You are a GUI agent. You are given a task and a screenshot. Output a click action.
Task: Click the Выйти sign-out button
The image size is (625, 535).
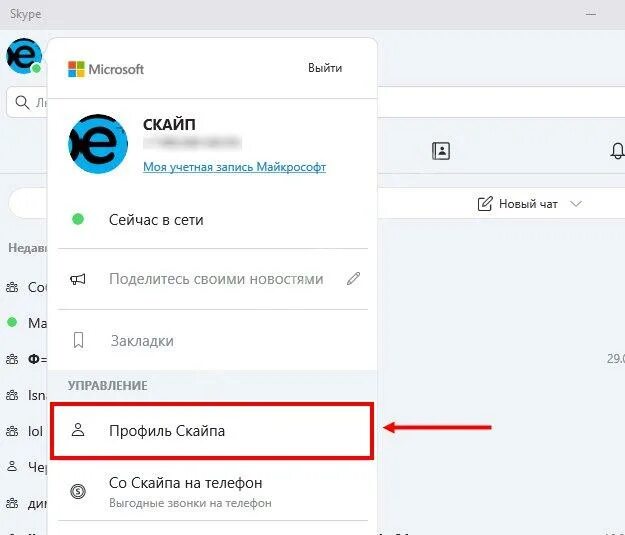click(x=325, y=68)
